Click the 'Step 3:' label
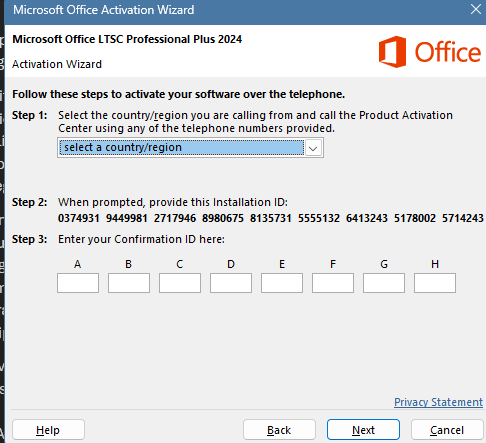486x443 pixels. (30, 239)
